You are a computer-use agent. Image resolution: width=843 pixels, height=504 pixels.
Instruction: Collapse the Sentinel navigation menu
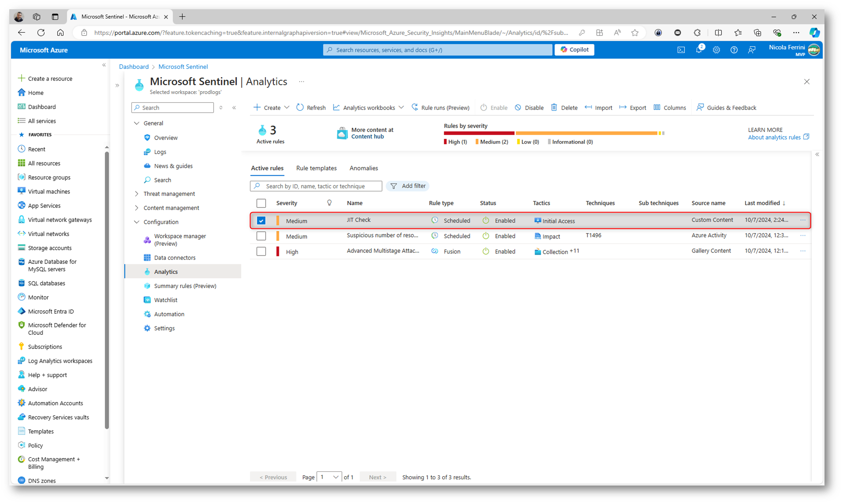click(234, 107)
